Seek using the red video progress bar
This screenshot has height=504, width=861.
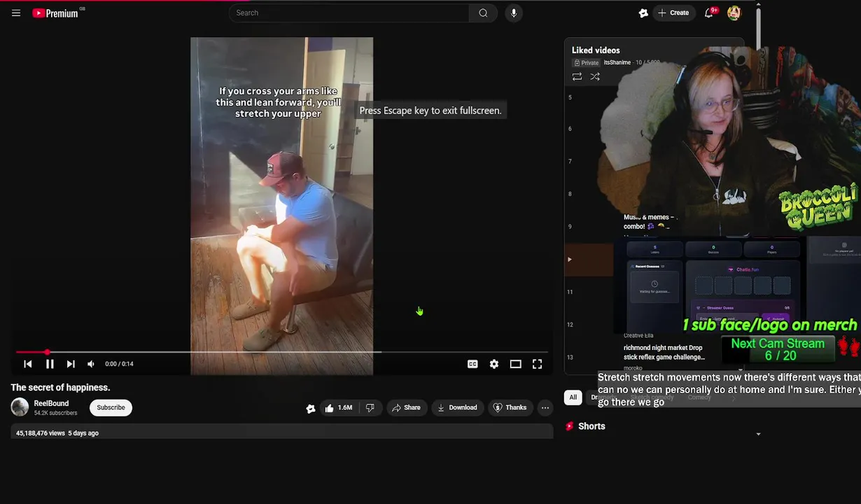(282, 352)
